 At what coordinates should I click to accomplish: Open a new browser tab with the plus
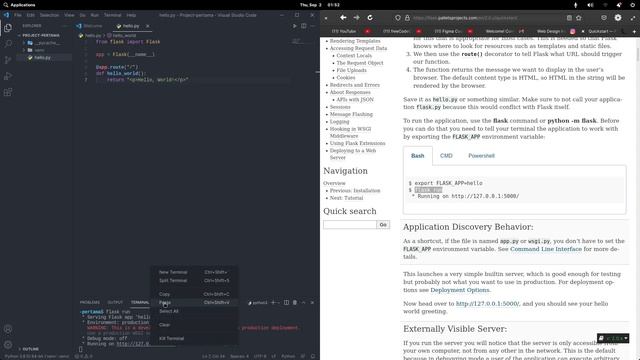tap(634, 31)
